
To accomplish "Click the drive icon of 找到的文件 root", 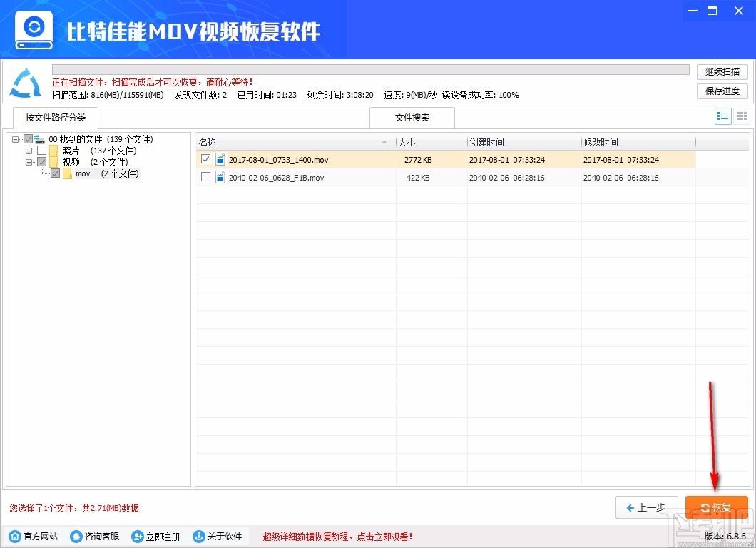I will click(39, 139).
